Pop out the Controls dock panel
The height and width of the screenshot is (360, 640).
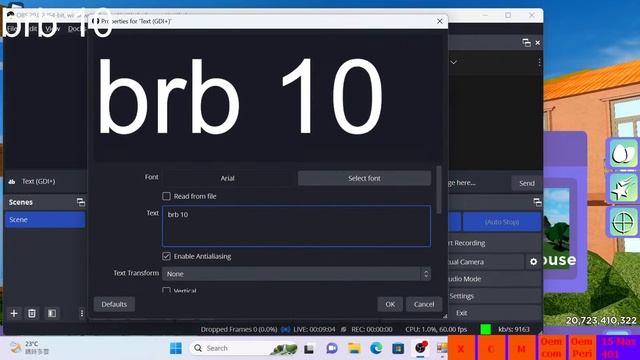[537, 202]
